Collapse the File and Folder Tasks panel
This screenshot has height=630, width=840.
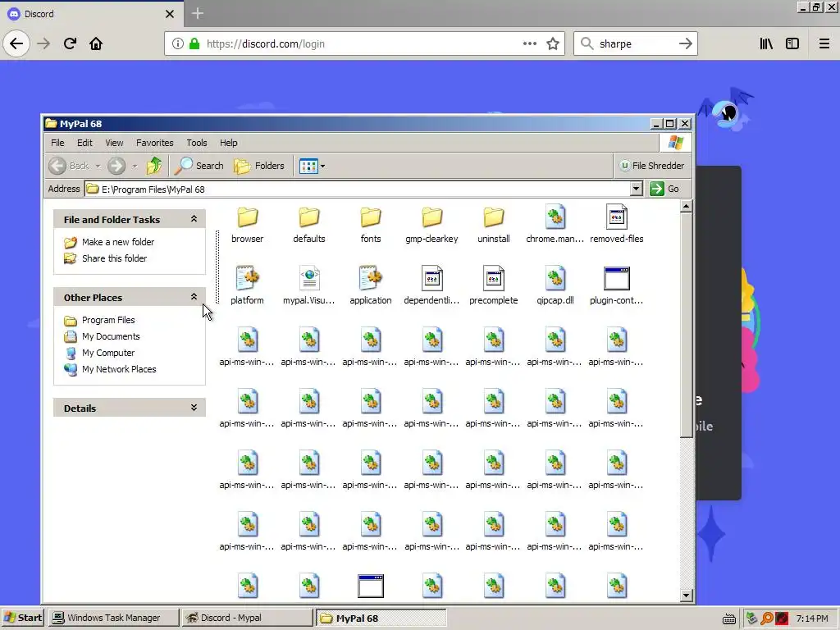194,219
